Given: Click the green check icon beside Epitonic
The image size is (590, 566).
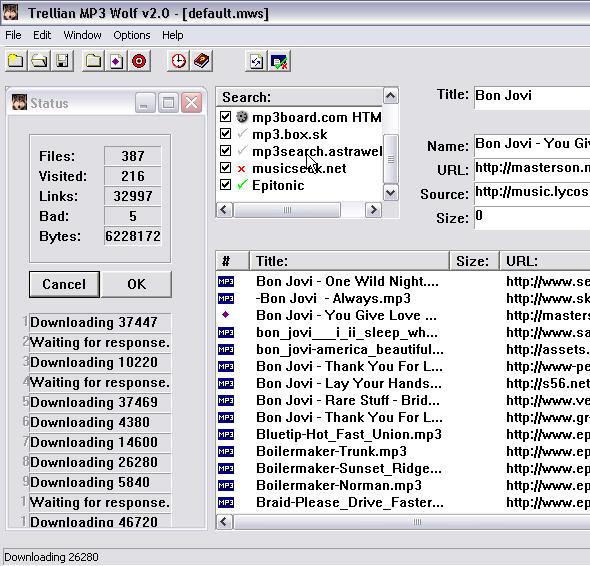Looking at the screenshot, I should tap(242, 185).
